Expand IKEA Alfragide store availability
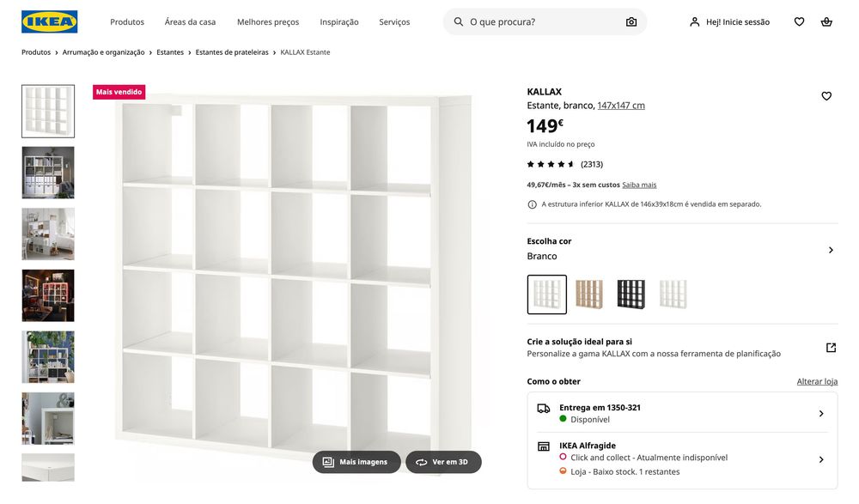Image resolution: width=859 pixels, height=504 pixels. click(821, 459)
